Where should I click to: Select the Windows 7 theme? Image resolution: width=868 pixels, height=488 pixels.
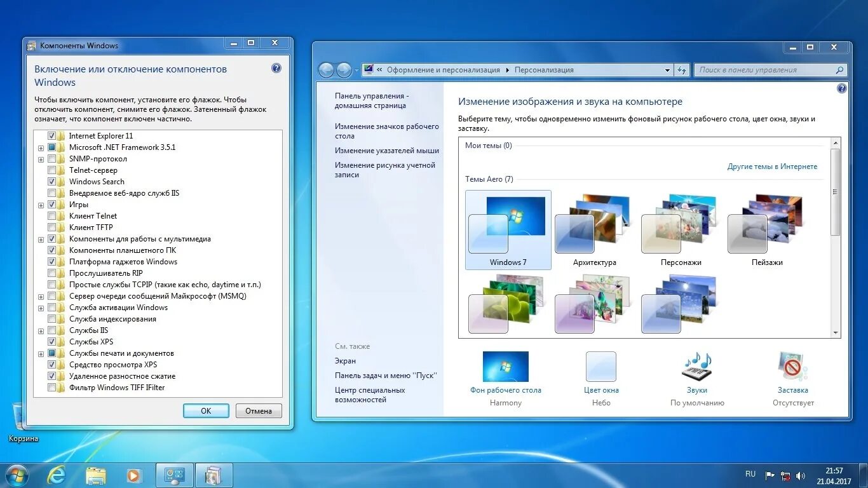point(508,230)
